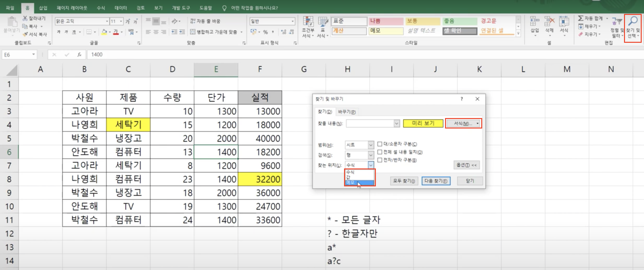This screenshot has width=644, height=270.
Task: Open the Page Layout (페이지 레이아웃) ribbon tab
Action: pos(72,8)
